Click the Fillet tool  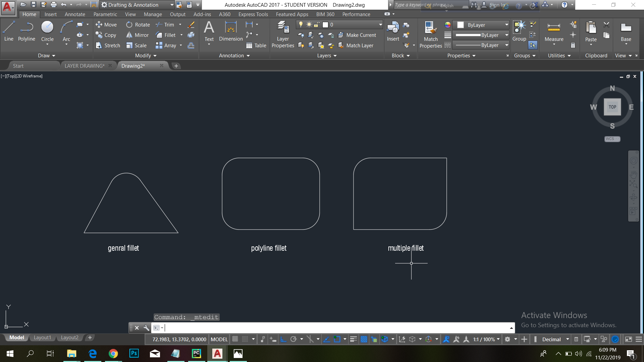click(166, 35)
